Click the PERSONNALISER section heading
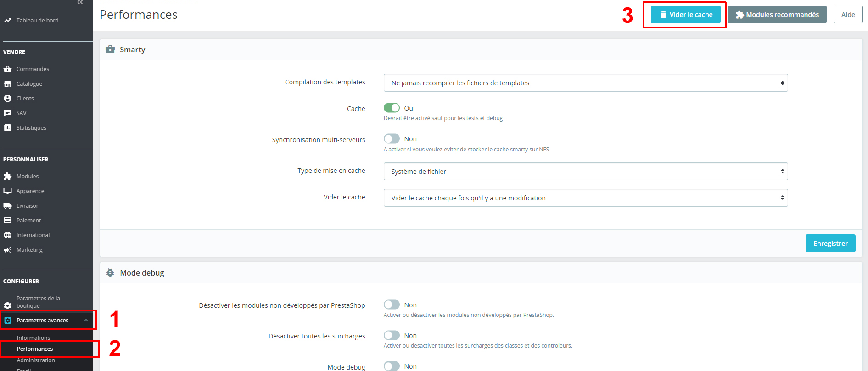This screenshot has width=868, height=371. tap(26, 160)
